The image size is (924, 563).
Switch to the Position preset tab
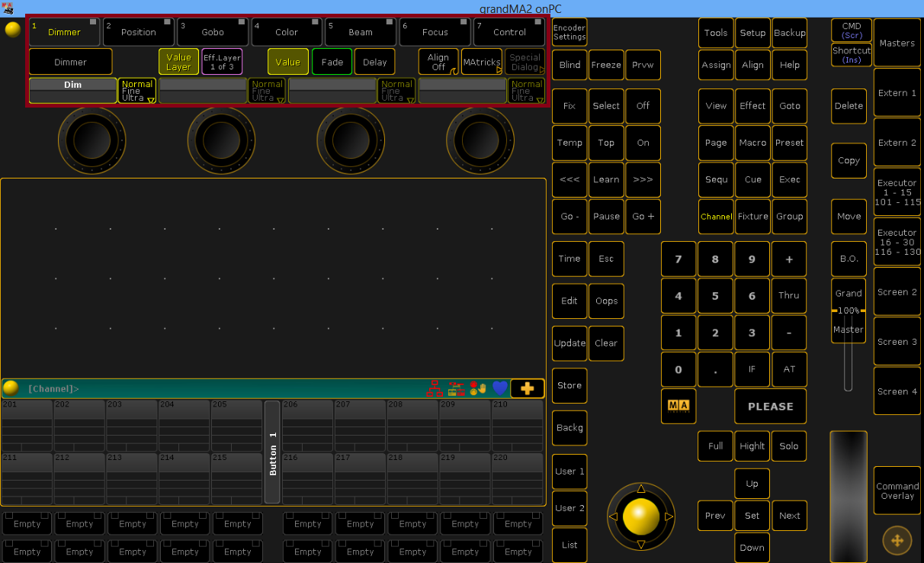[138, 32]
